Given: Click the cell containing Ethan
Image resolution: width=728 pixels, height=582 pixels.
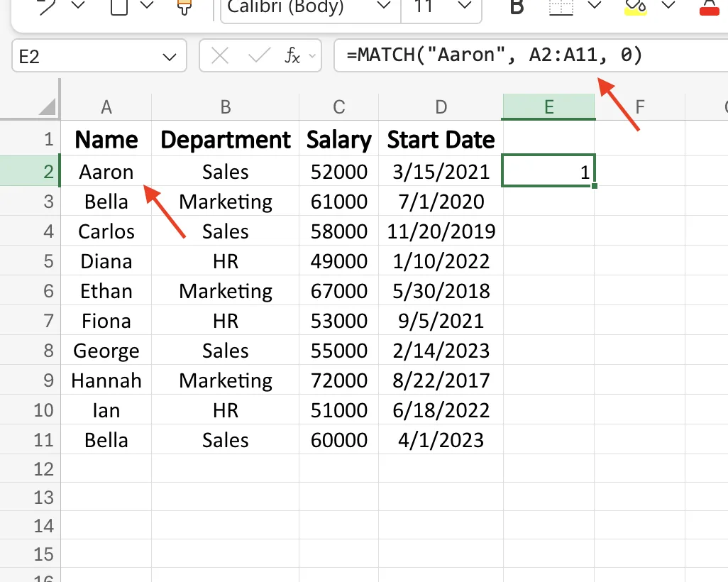Looking at the screenshot, I should pos(106,291).
